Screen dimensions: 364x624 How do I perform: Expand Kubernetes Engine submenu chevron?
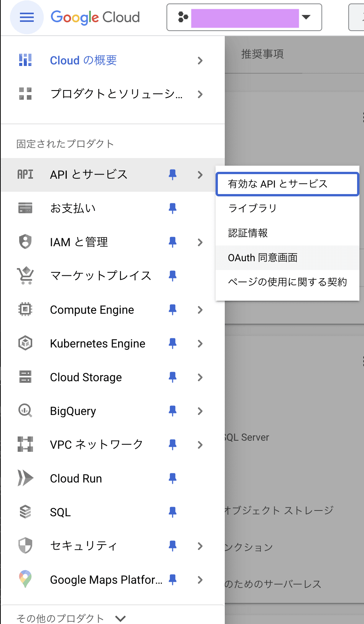(x=200, y=344)
